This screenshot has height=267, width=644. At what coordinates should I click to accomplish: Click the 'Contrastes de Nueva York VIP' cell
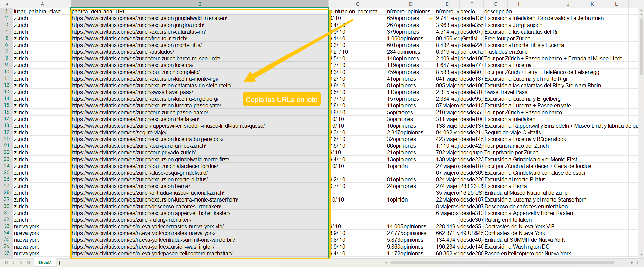pos(519,226)
